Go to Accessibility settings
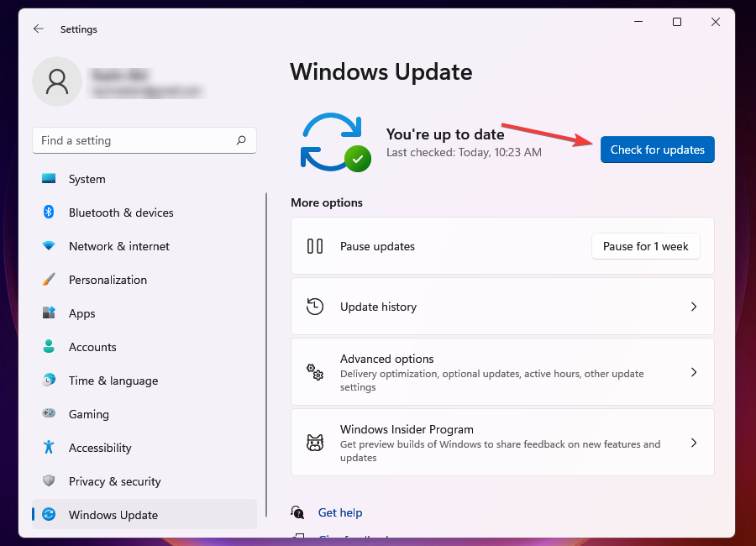 (x=144, y=448)
